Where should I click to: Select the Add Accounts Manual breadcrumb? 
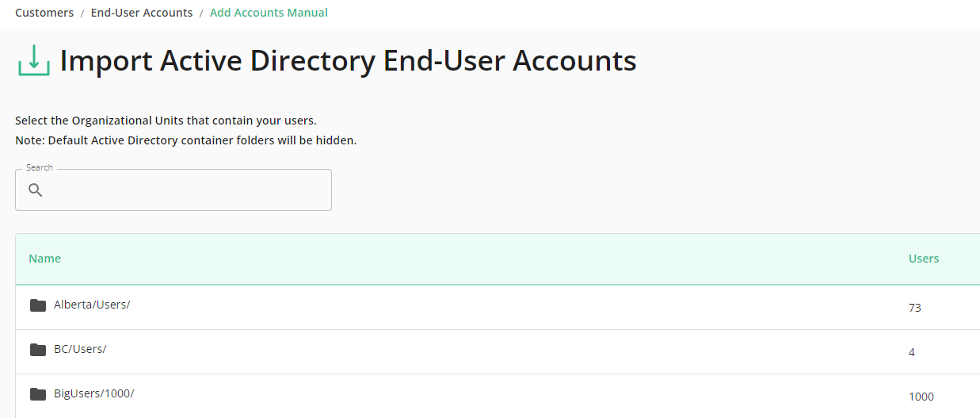tap(269, 13)
